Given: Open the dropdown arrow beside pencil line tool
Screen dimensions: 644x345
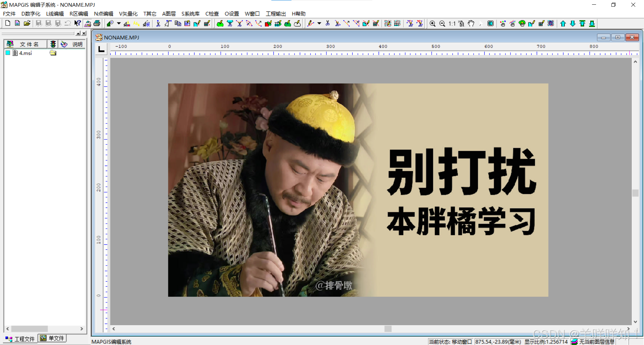Looking at the screenshot, I should (x=319, y=23).
